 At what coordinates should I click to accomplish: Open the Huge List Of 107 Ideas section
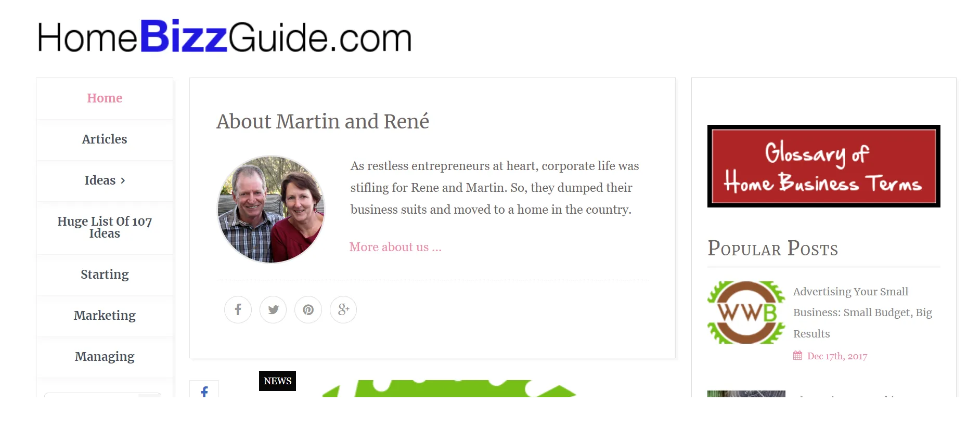pos(104,227)
